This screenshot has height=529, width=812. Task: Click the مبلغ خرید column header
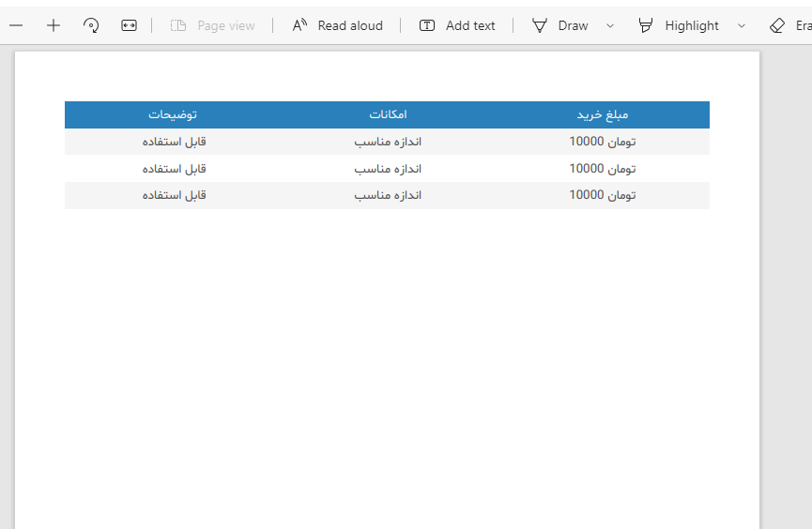click(603, 114)
